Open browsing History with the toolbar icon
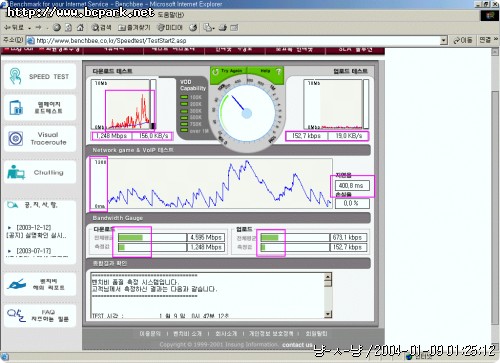 tap(193, 28)
